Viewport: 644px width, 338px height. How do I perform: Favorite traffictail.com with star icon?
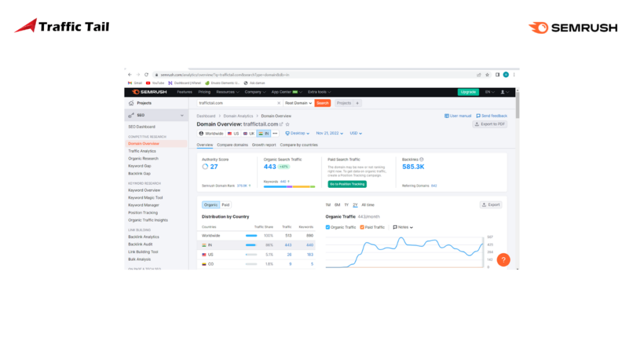[287, 124]
